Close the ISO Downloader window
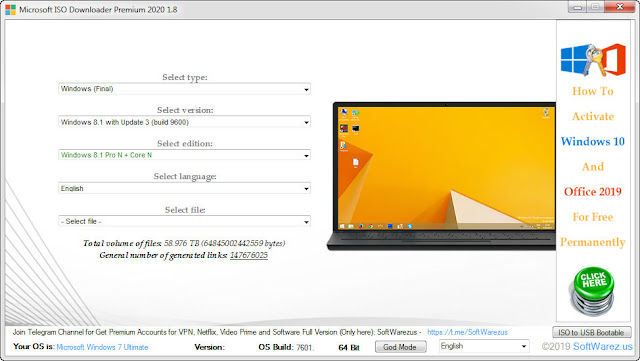The height and width of the screenshot is (361, 640). point(619,7)
